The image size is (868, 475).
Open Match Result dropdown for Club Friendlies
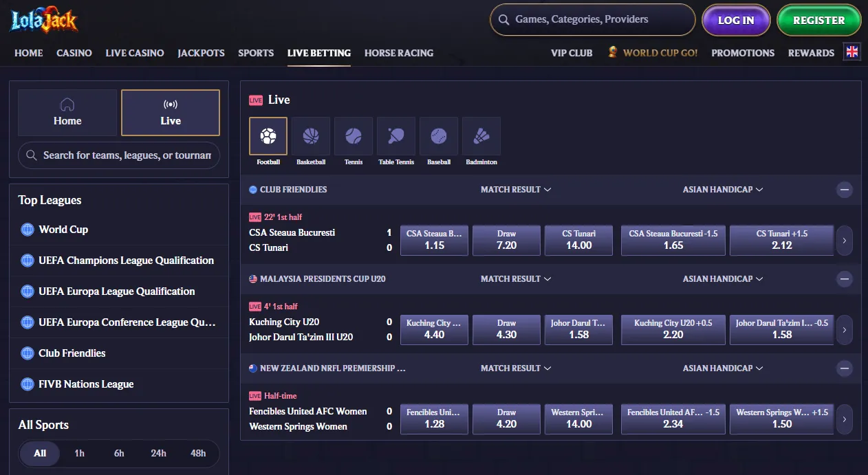point(516,190)
